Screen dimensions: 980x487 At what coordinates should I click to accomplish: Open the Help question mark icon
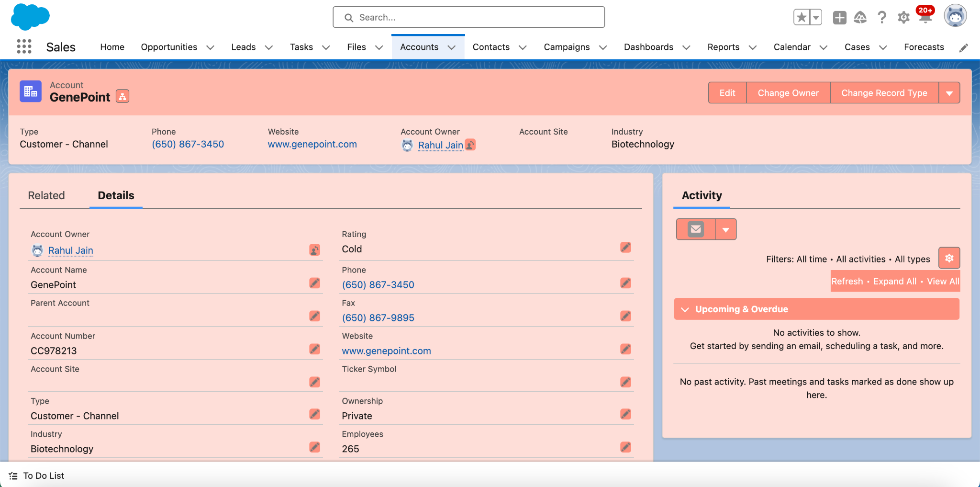(881, 18)
